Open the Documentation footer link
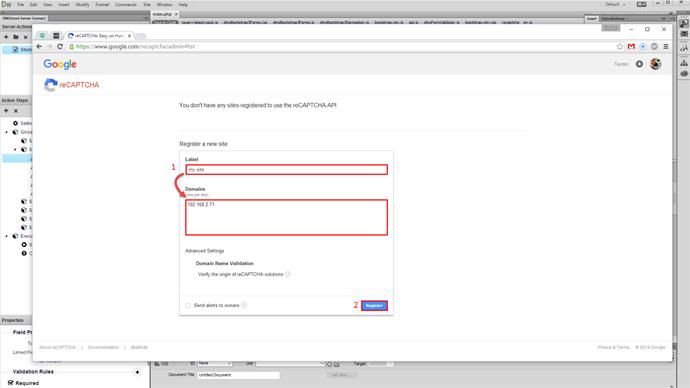The width and height of the screenshot is (690, 388). tap(103, 348)
